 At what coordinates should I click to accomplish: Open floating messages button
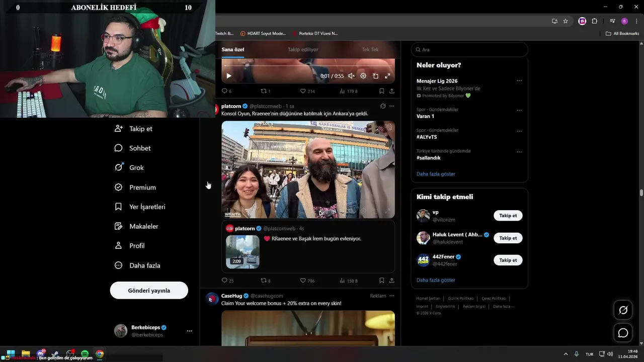coord(623,333)
